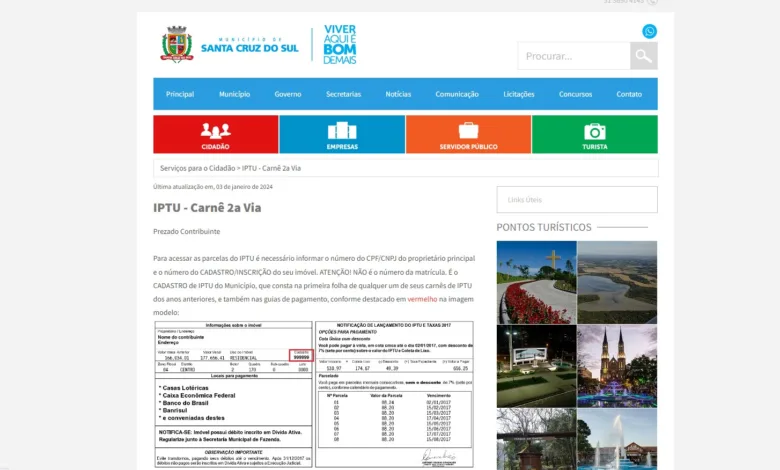Open the Cidadão red tile
The image size is (780, 470).
pos(215,134)
